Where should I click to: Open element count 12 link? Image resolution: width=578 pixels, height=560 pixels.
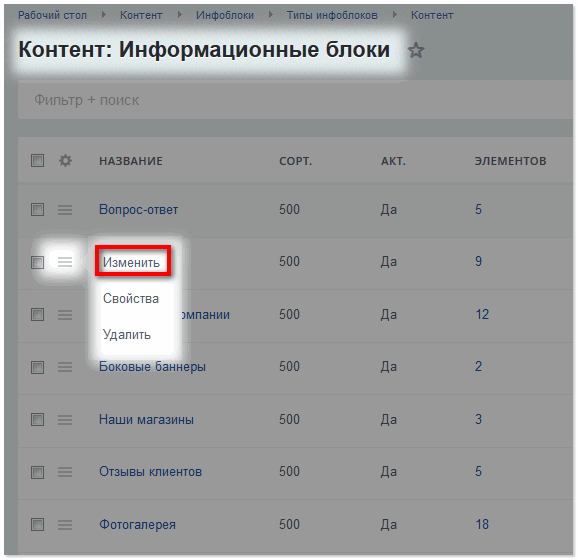482,314
